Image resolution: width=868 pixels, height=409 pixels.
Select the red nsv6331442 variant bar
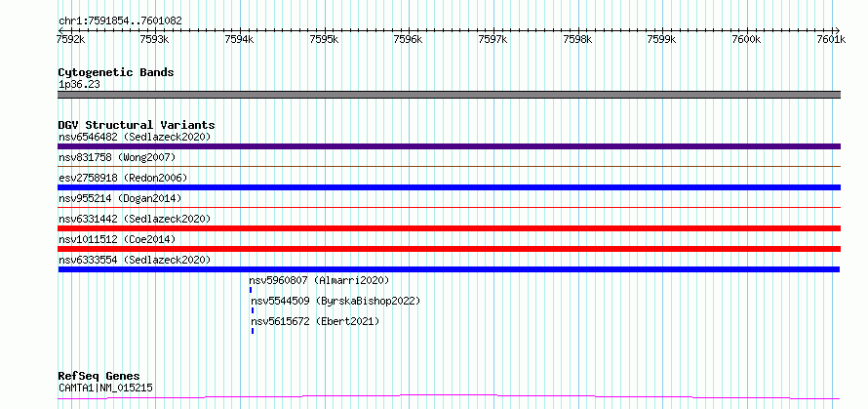click(449, 228)
